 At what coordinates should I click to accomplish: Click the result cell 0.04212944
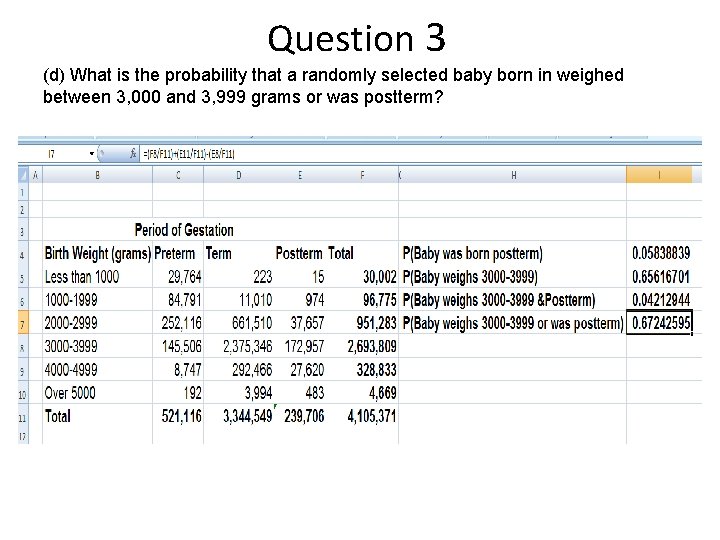(x=661, y=300)
